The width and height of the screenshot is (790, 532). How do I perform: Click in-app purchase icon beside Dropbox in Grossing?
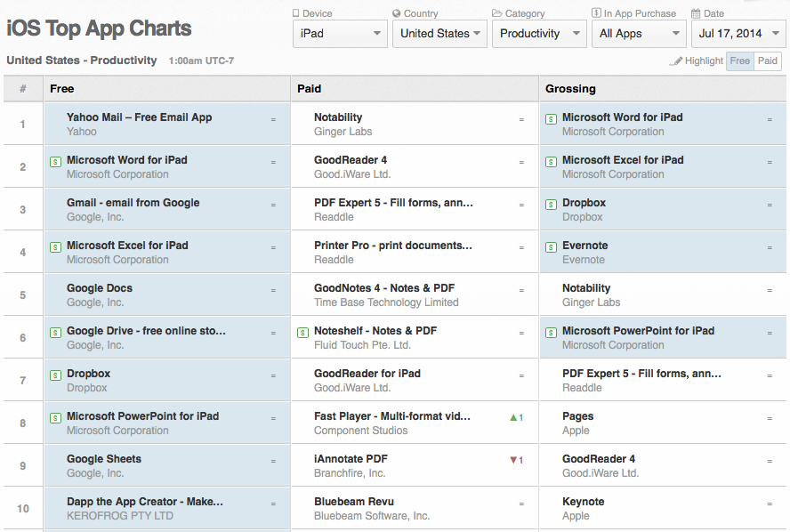552,205
